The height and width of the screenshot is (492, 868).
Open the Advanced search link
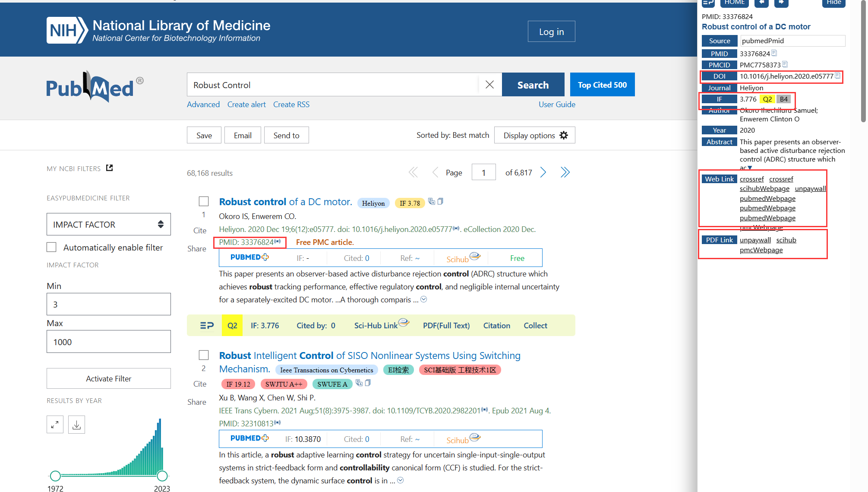[203, 104]
